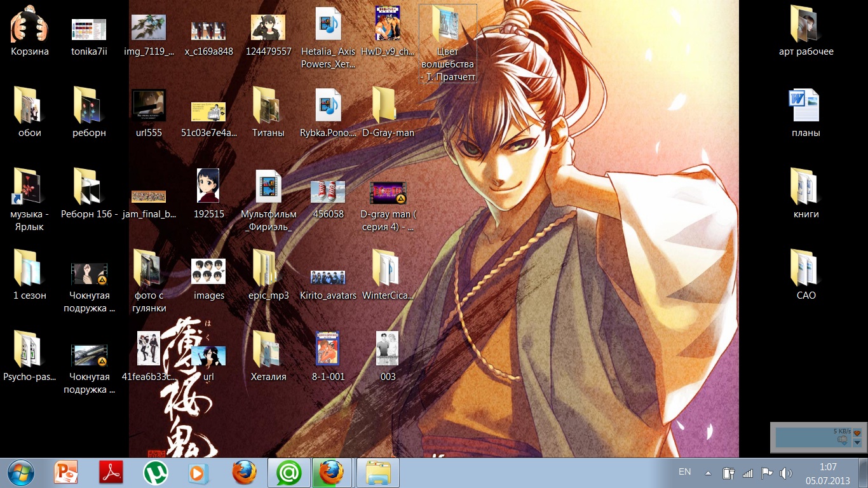The width and height of the screenshot is (868, 488).
Task: Select the фото с гулянки folder
Action: coord(149,281)
